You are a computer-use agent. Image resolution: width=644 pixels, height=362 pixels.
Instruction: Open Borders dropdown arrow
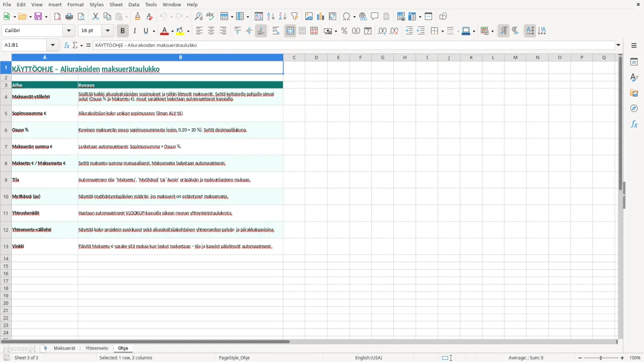click(442, 31)
